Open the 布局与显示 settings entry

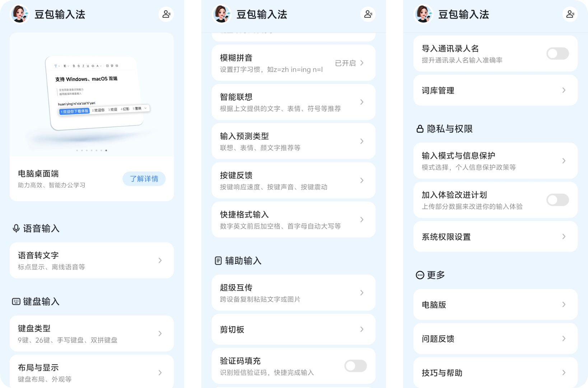(92, 371)
